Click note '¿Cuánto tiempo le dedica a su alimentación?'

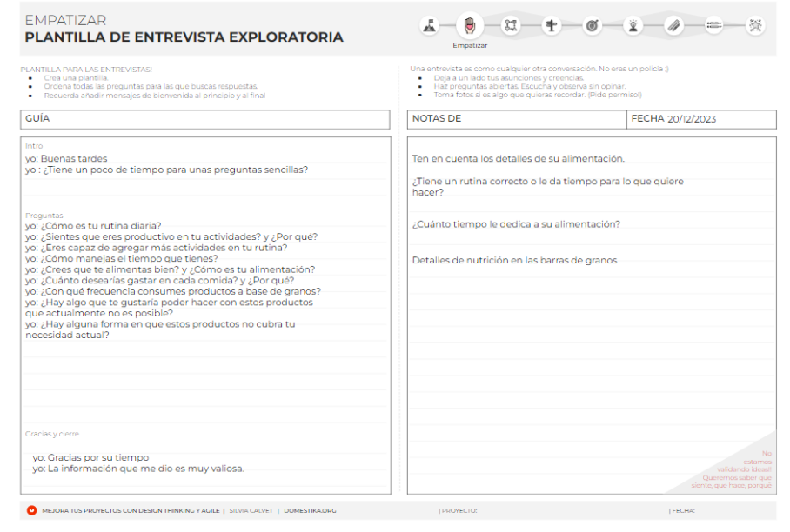516,224
